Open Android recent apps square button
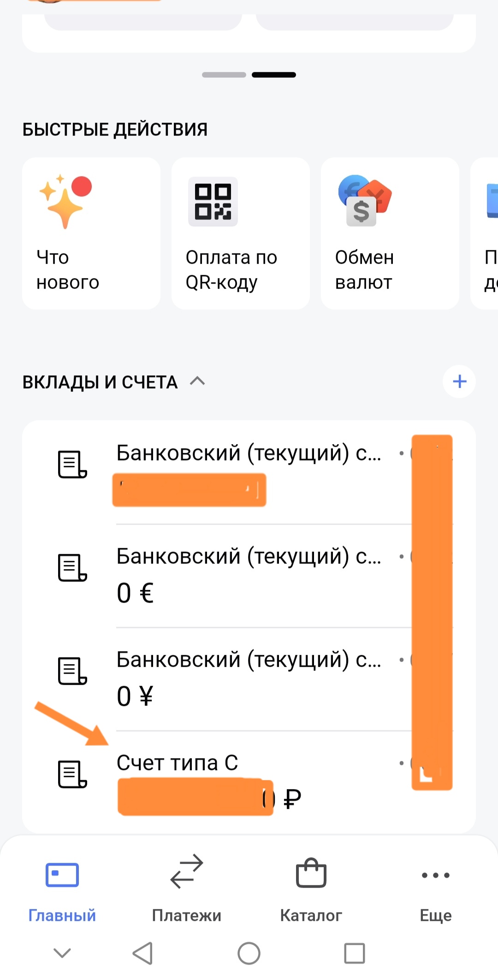This screenshot has width=498, height=980. click(354, 953)
